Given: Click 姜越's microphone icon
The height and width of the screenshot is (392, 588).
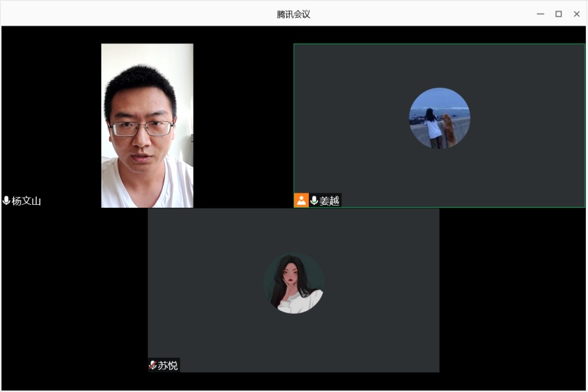Looking at the screenshot, I should (x=314, y=201).
